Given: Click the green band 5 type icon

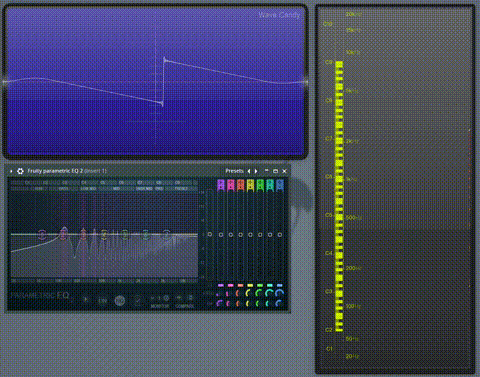Looking at the screenshot, I should (x=260, y=185).
